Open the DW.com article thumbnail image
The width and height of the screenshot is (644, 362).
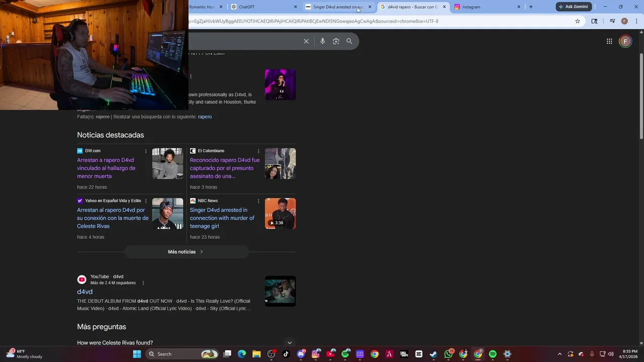pyautogui.click(x=168, y=163)
